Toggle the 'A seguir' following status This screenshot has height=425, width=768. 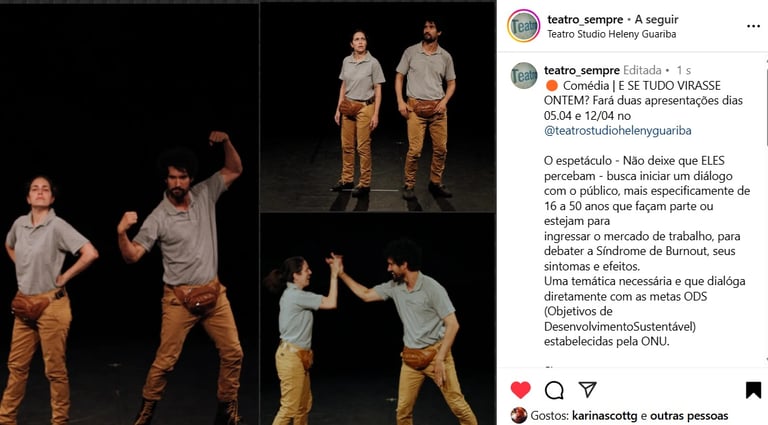point(656,19)
